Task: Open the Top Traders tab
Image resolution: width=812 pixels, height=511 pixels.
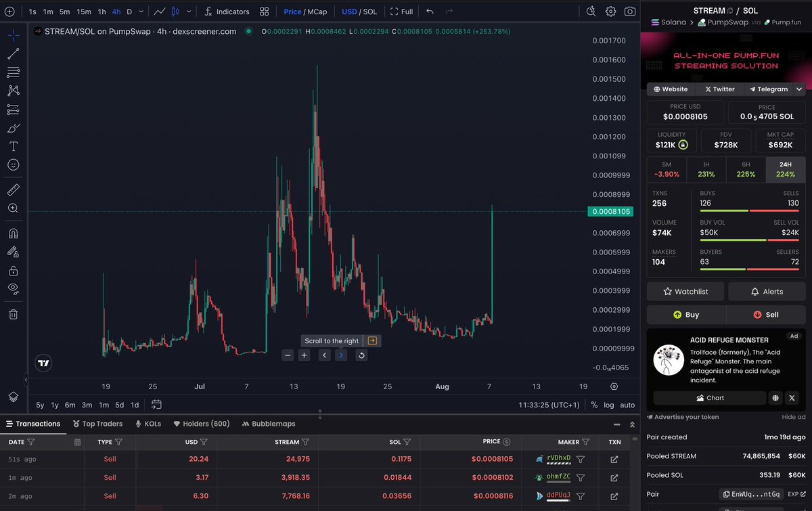Action: click(97, 424)
